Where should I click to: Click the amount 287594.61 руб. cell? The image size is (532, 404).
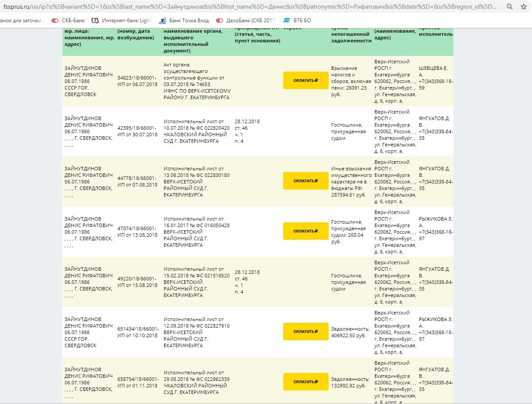click(x=351, y=181)
